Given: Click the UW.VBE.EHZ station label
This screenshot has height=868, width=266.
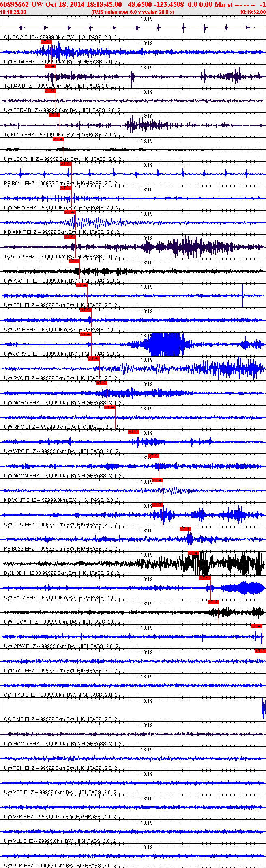Looking at the screenshot, I should (19, 792).
